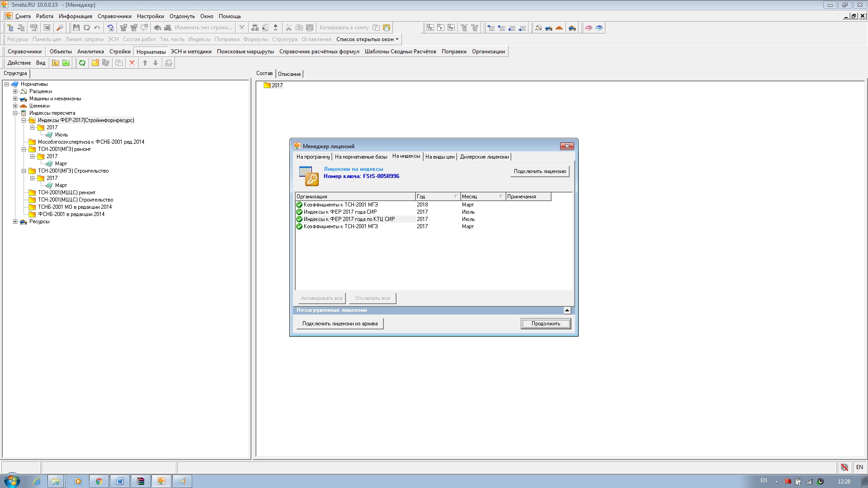This screenshot has width=868, height=488.
Task: Collapse the Индексы пересчета tree node
Action: [15, 113]
